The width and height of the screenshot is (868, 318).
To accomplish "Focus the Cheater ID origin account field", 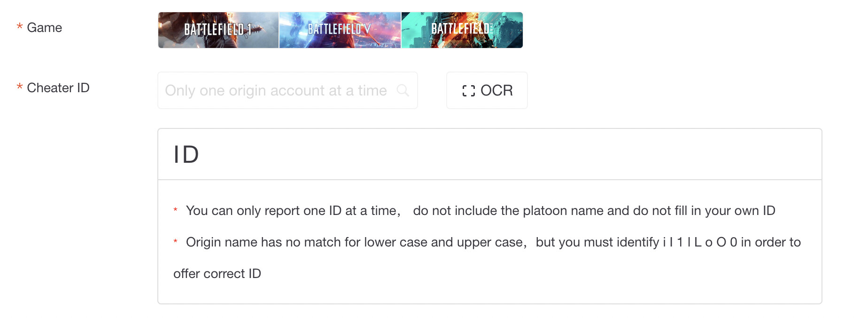I will [287, 90].
